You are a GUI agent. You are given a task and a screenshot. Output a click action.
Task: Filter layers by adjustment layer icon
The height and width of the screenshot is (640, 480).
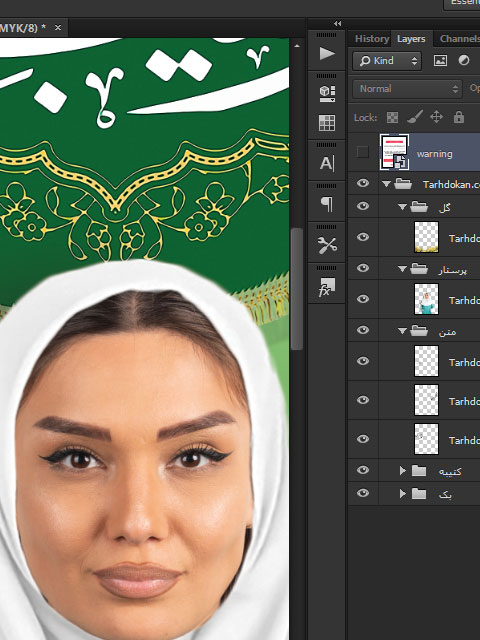click(x=464, y=60)
